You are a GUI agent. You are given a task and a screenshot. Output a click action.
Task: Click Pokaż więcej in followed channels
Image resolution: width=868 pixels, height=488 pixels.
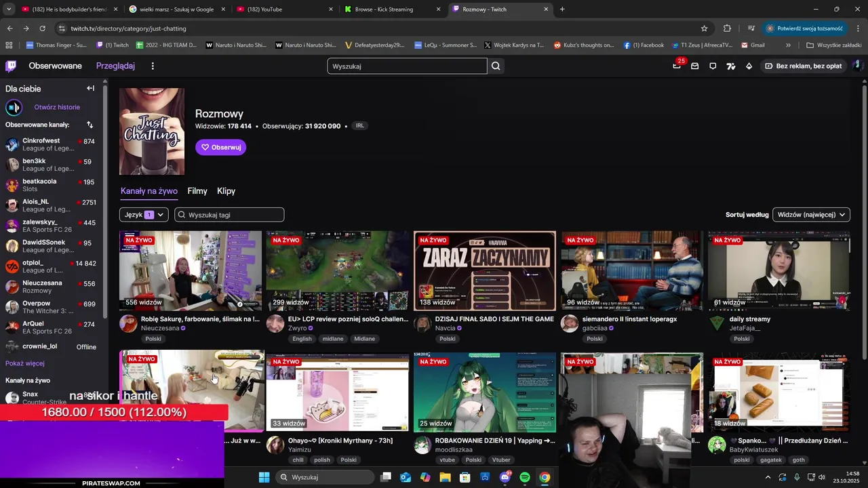[25, 363]
